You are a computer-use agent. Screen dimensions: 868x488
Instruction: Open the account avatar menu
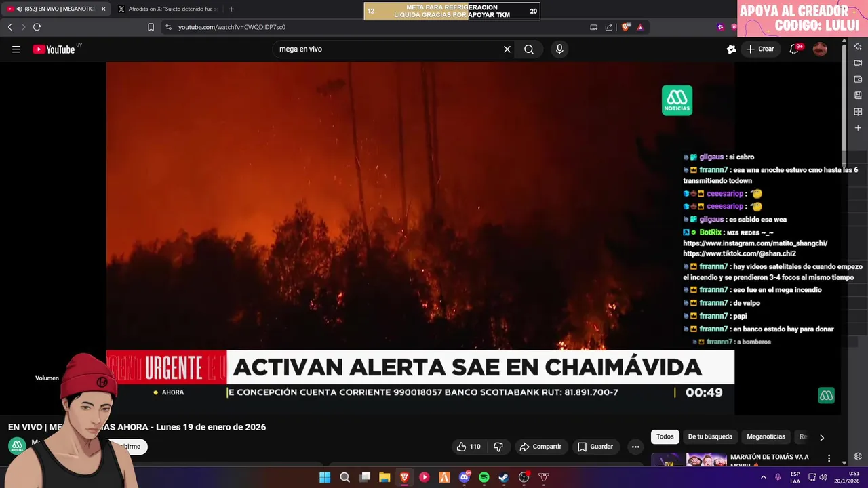pos(820,49)
